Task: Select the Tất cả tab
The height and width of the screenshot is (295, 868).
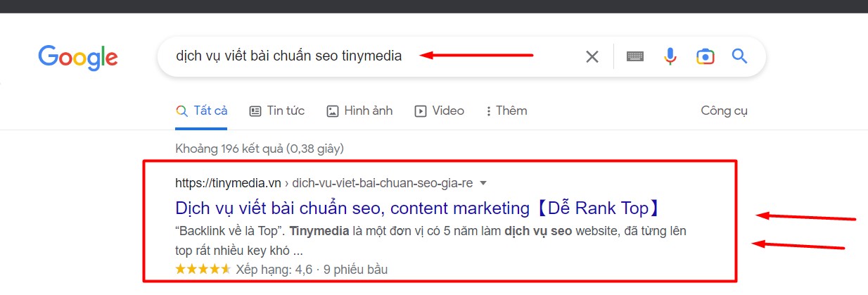Action: tap(202, 111)
